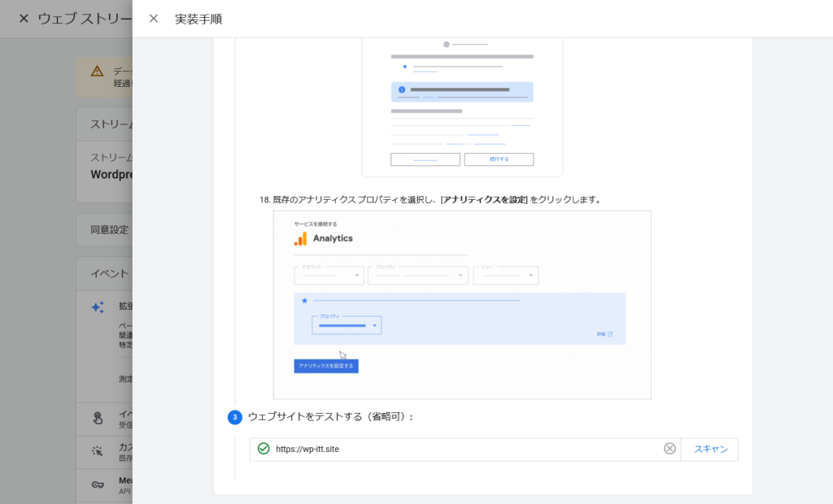Click the 詳細 external link in the blue box

click(x=604, y=334)
